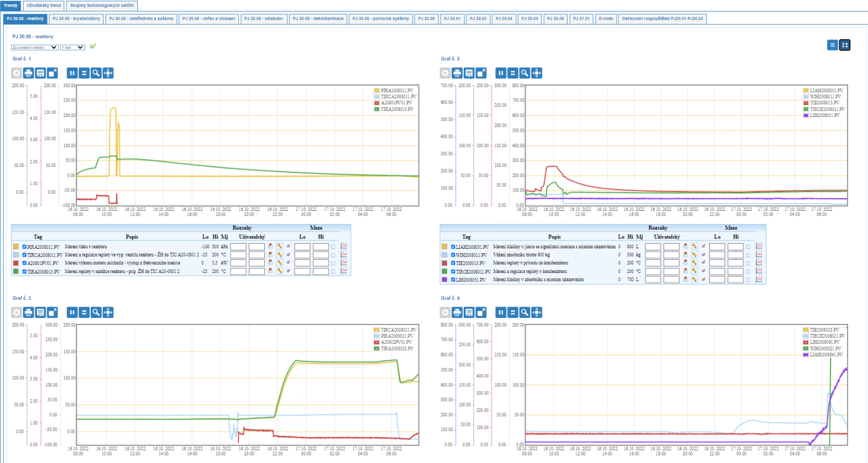Image resolution: width=868 pixels, height=463 pixels.
Task: Switch to the list layout view
Action: click(832, 45)
